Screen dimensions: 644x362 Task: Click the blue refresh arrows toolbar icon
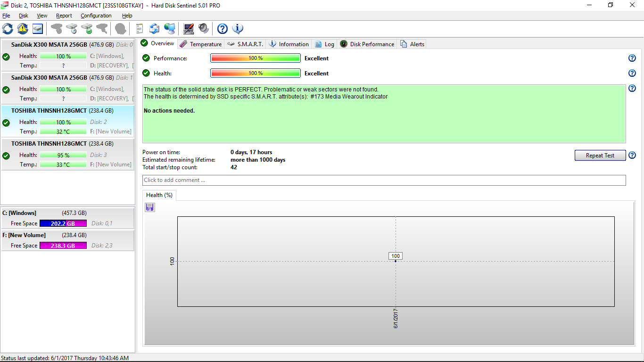pos(8,29)
